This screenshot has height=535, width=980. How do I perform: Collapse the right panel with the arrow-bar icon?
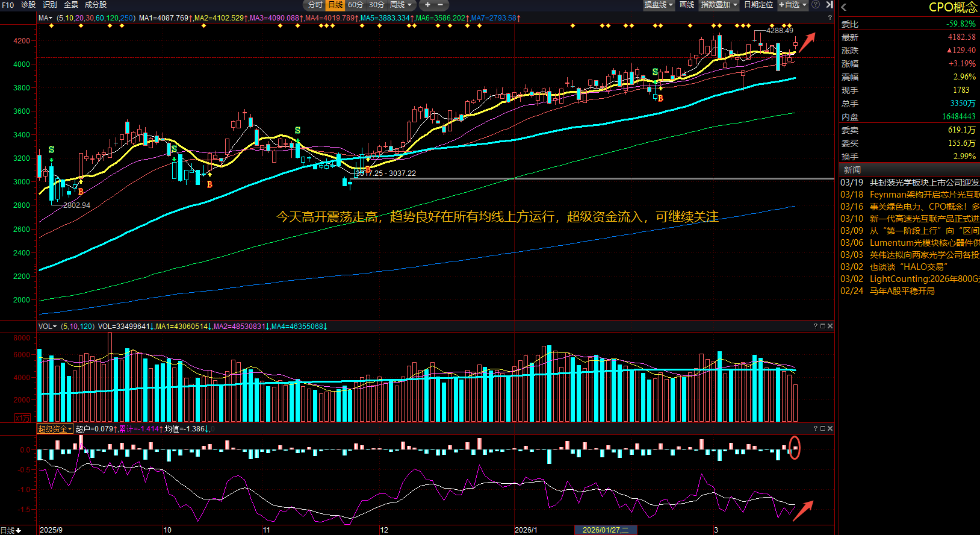829,5
